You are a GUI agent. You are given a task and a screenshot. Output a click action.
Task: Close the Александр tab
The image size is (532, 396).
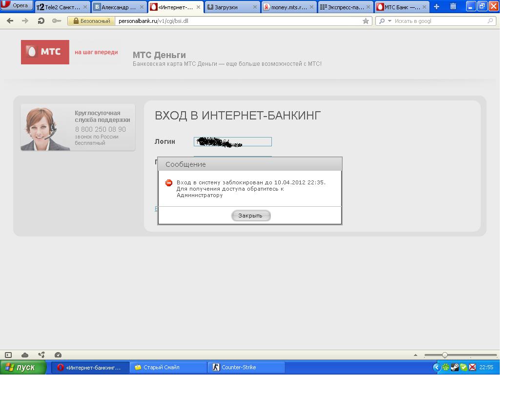point(142,7)
